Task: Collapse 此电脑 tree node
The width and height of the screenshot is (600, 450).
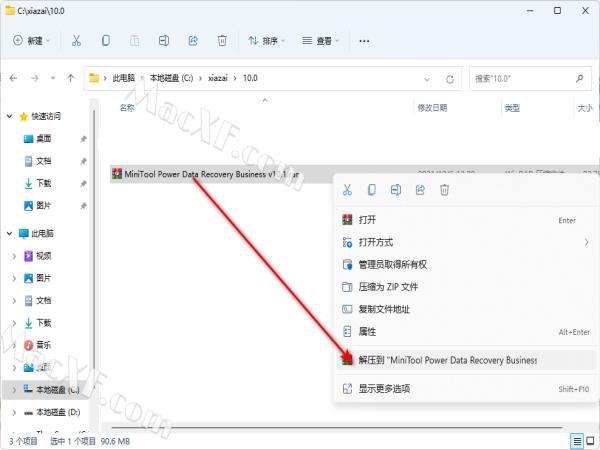Action: pyautogui.click(x=10, y=233)
